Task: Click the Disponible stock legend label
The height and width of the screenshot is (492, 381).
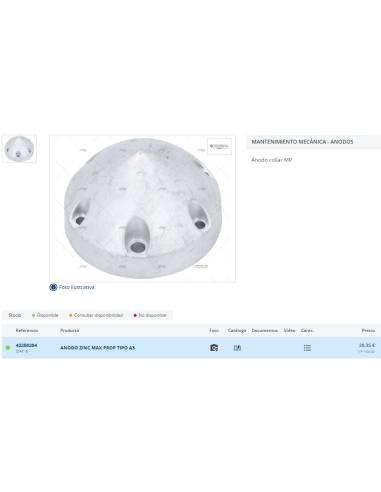Action: [x=47, y=315]
